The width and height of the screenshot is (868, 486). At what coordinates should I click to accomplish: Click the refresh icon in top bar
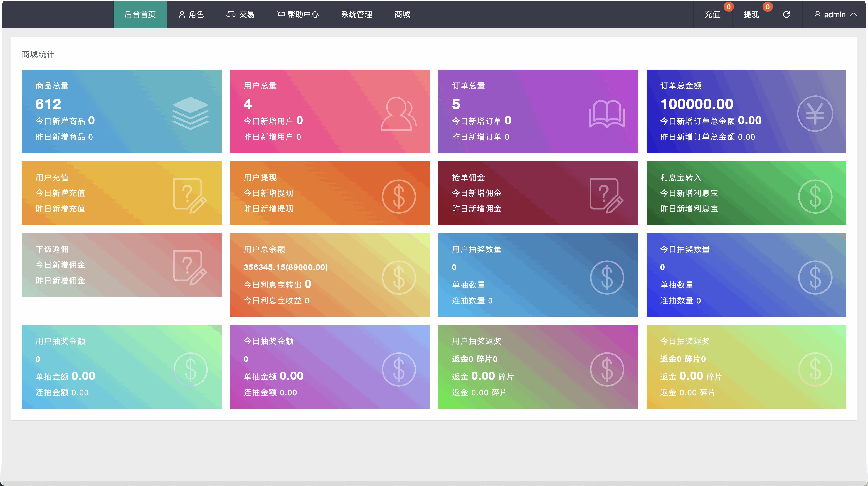click(786, 14)
